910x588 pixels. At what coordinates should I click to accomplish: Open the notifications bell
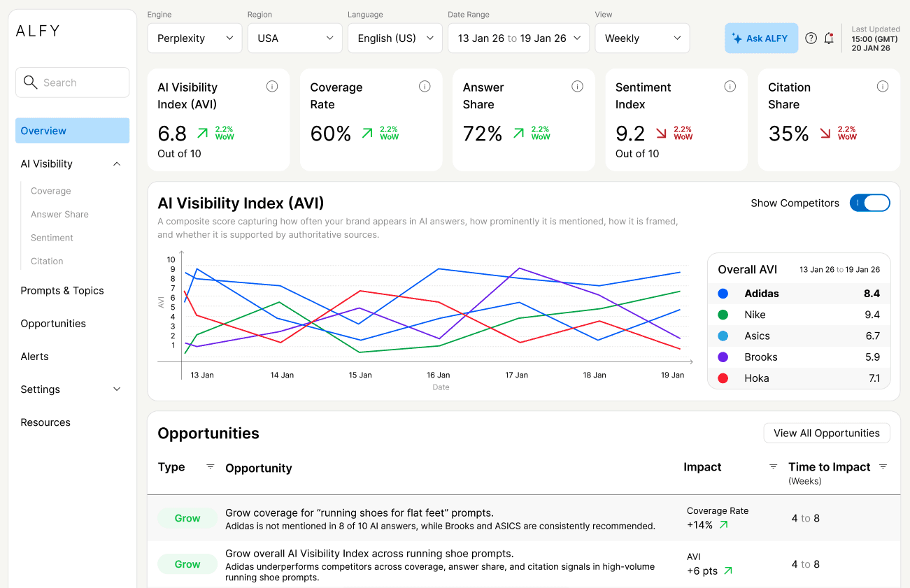(829, 38)
